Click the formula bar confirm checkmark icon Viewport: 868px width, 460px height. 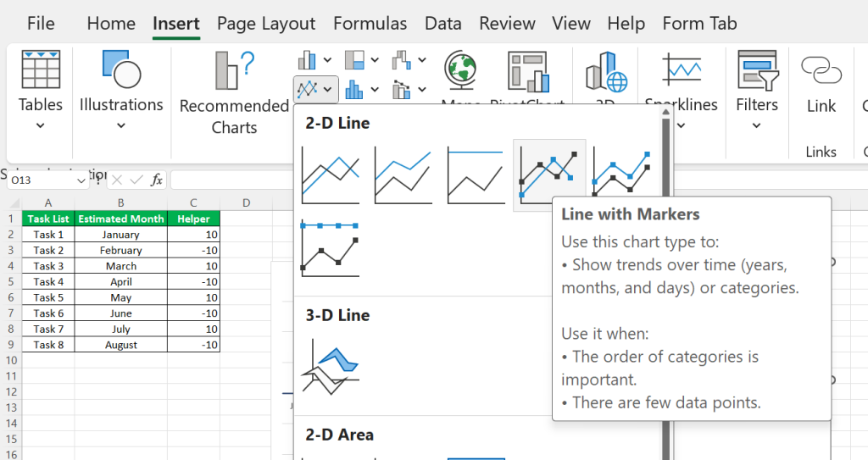(136, 180)
